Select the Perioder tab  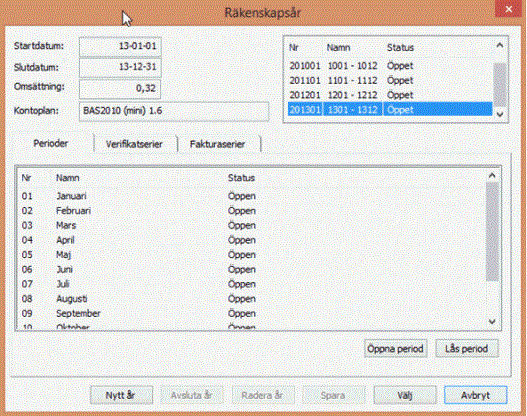click(x=50, y=143)
